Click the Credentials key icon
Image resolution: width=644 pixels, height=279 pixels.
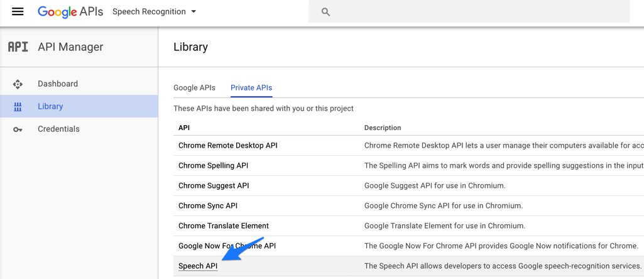[18, 129]
